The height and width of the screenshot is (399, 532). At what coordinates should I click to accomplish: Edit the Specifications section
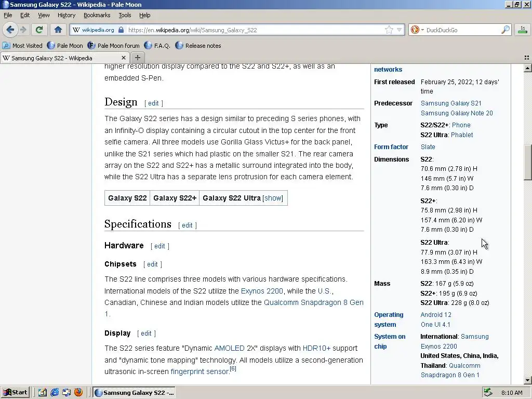point(187,225)
